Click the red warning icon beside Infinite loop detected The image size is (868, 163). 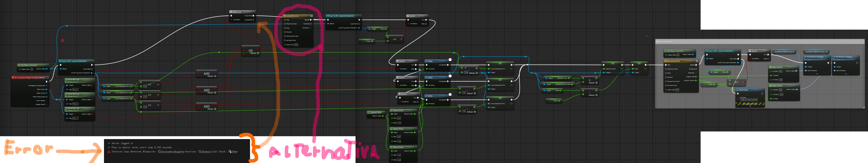pos(109,152)
